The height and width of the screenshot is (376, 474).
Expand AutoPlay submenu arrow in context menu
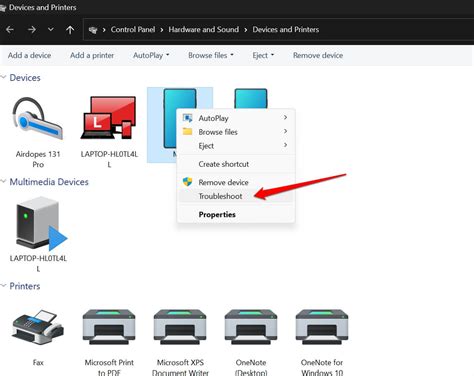tap(285, 117)
